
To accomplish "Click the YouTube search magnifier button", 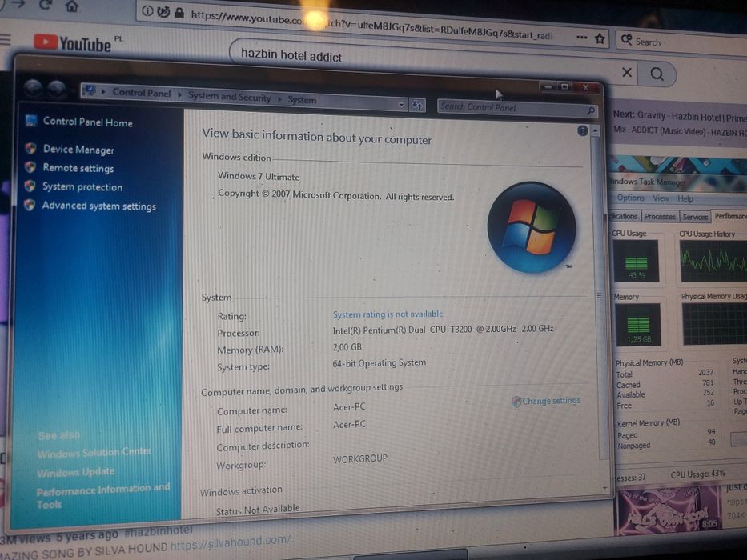I will click(657, 74).
